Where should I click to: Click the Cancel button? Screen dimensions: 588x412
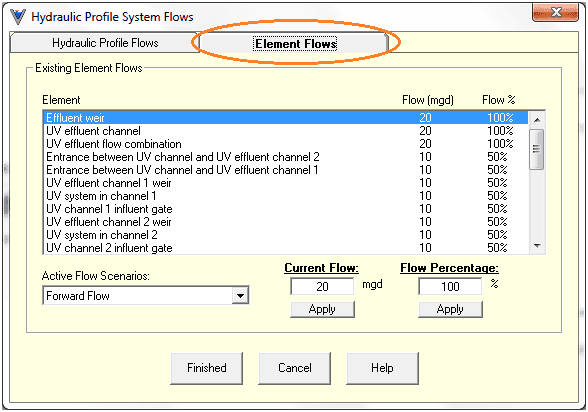tap(295, 368)
